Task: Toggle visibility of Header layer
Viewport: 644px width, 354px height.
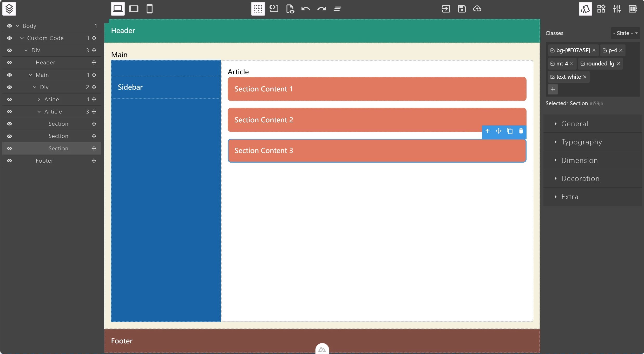Action: coord(10,63)
